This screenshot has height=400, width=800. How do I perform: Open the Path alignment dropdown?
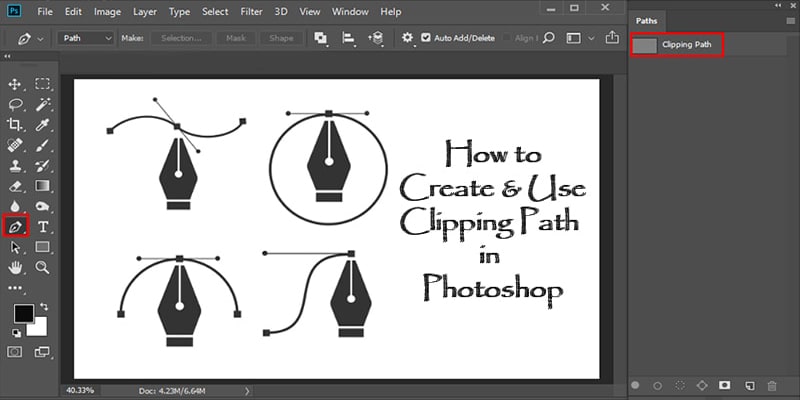point(348,38)
